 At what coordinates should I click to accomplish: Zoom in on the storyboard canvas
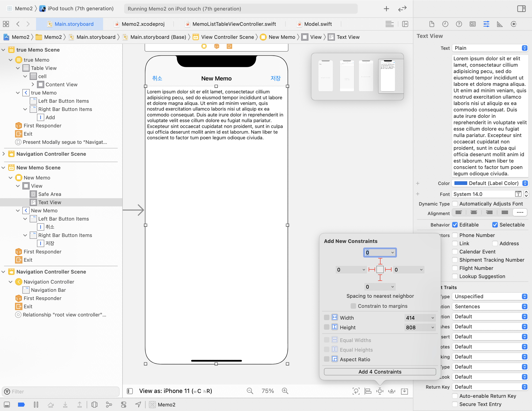tap(285, 391)
